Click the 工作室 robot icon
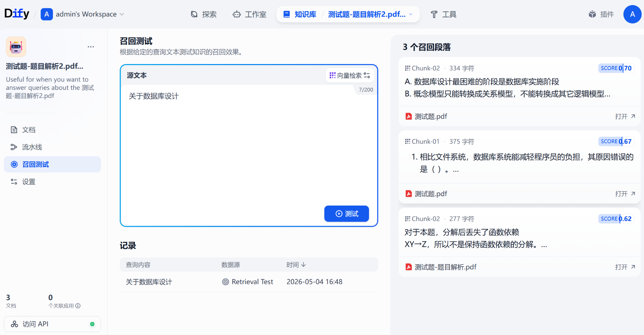 pos(237,14)
